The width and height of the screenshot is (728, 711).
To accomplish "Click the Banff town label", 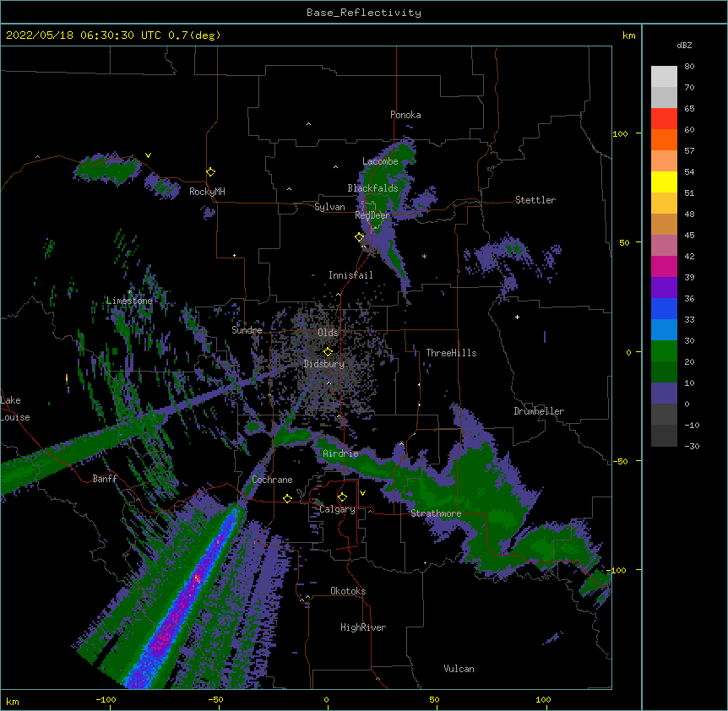I will coord(105,479).
